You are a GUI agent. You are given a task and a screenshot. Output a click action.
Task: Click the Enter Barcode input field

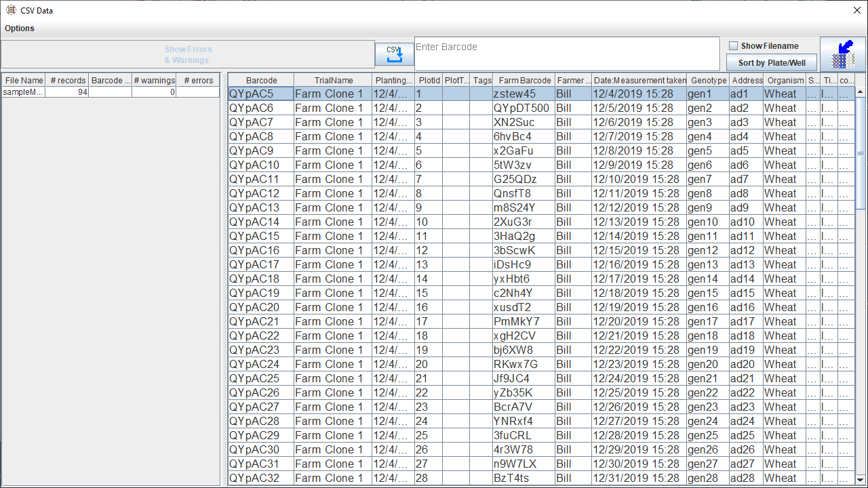(x=567, y=54)
